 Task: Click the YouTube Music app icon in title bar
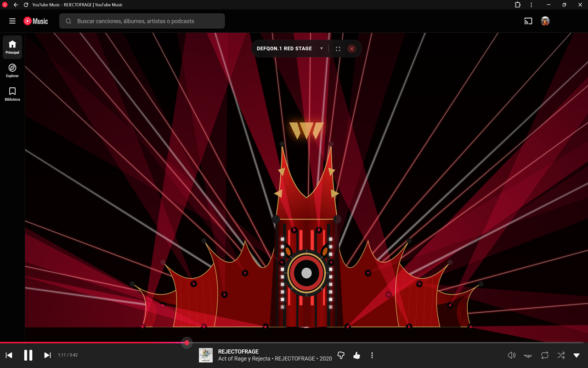(x=5, y=5)
